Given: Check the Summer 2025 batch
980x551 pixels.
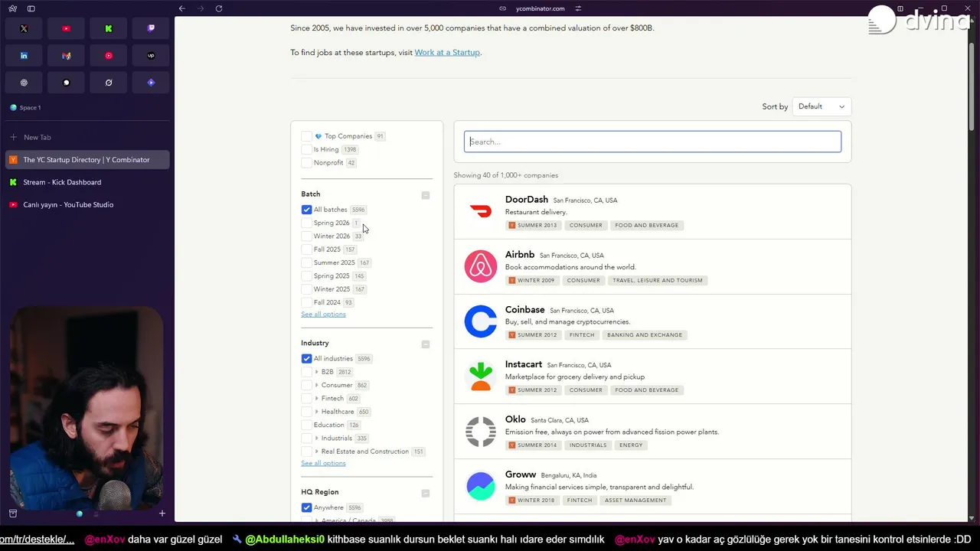Looking at the screenshot, I should [x=306, y=262].
